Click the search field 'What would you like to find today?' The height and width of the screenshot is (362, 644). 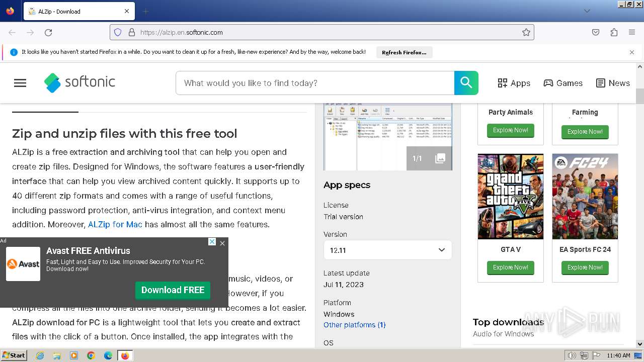pyautogui.click(x=315, y=83)
